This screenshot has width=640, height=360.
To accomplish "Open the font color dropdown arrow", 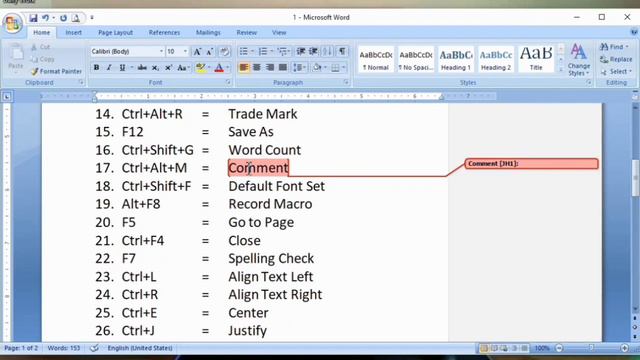I will (x=228, y=68).
